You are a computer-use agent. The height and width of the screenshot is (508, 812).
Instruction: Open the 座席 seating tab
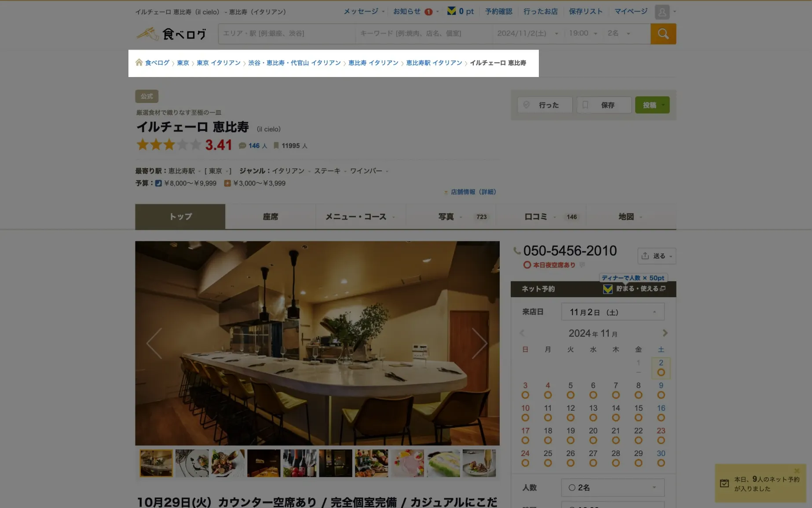[x=270, y=217]
